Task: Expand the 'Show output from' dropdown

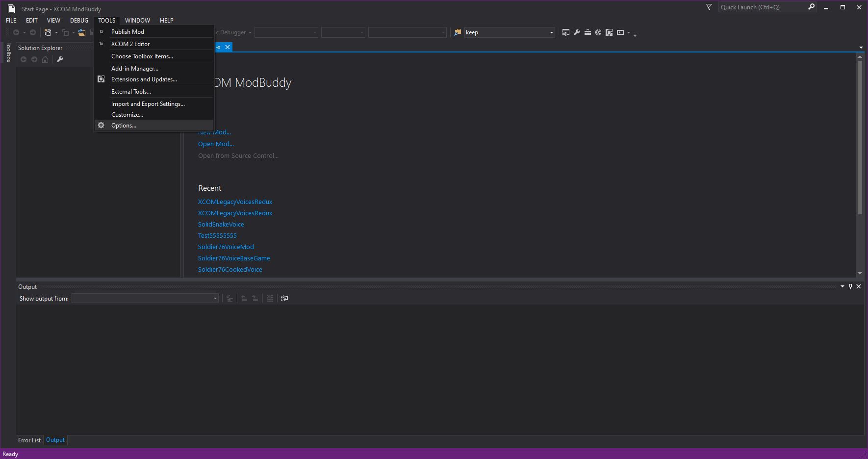Action: point(215,298)
